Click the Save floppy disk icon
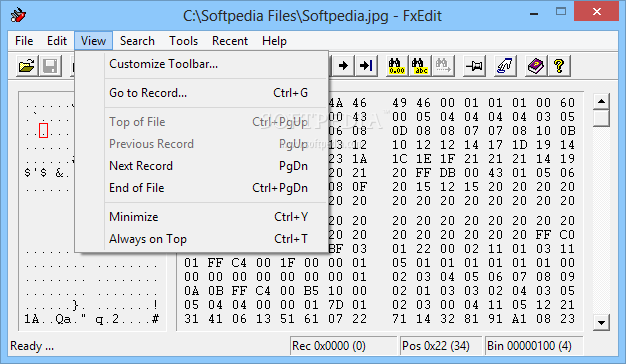 coord(50,66)
